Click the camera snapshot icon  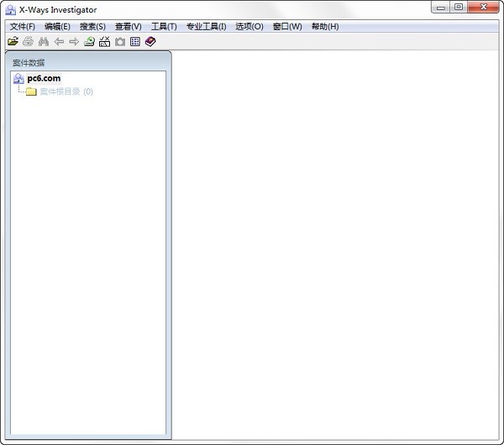120,41
